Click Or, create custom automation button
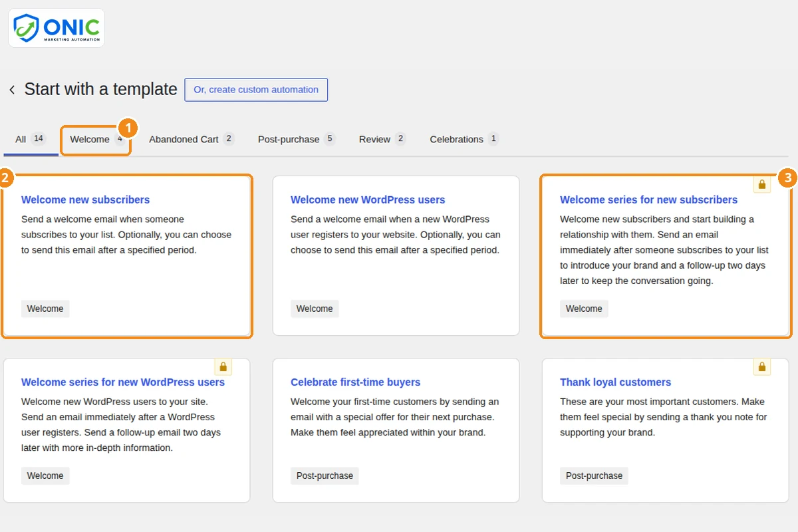Viewport: 798px width, 532px height. click(x=256, y=90)
